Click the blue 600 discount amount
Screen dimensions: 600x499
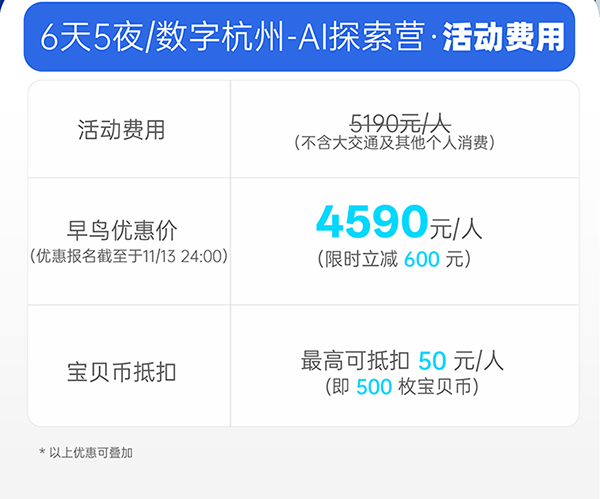[x=423, y=260]
